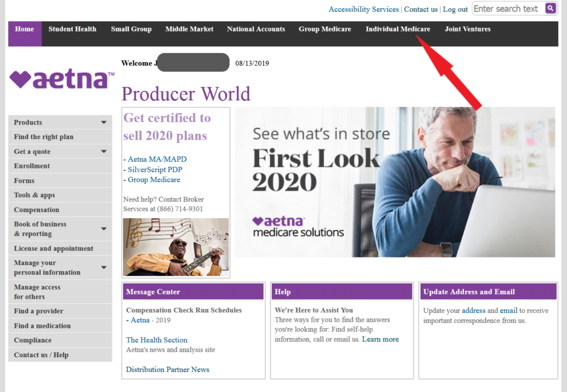
Task: Open Distribution Partner News link
Action: pyautogui.click(x=167, y=370)
